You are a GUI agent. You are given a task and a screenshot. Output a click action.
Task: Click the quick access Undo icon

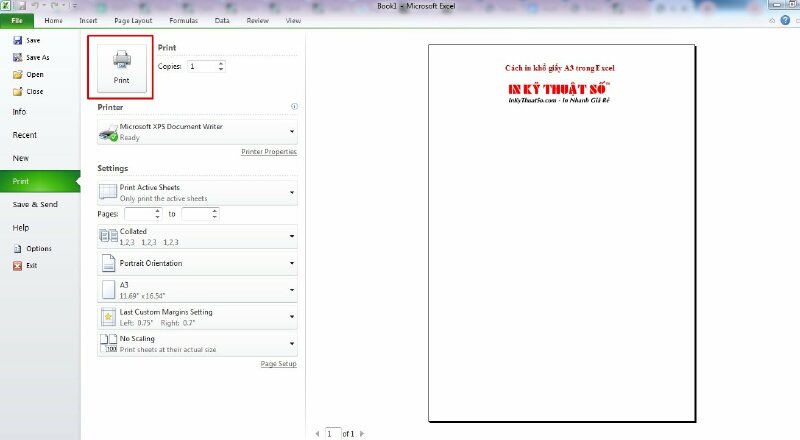coord(36,6)
